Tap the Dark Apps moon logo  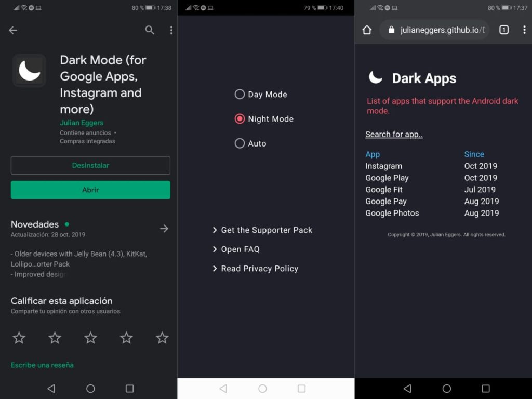[x=375, y=78]
